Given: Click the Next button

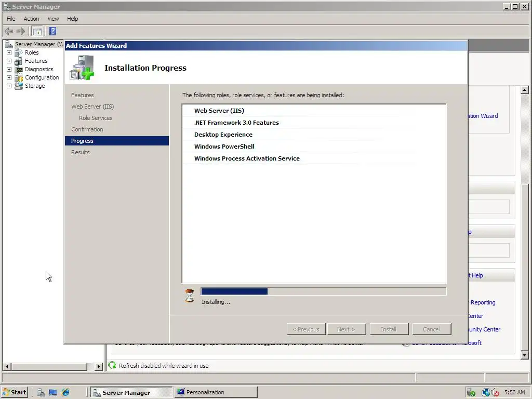Looking at the screenshot, I should tap(347, 329).
